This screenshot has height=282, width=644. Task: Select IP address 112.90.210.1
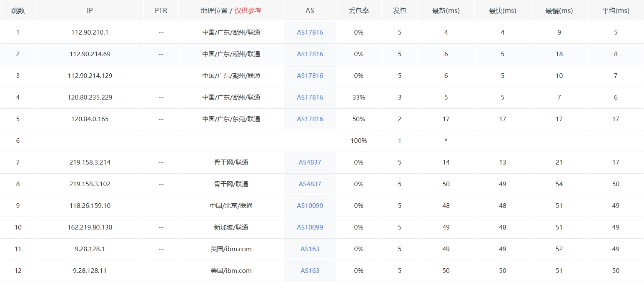click(90, 32)
